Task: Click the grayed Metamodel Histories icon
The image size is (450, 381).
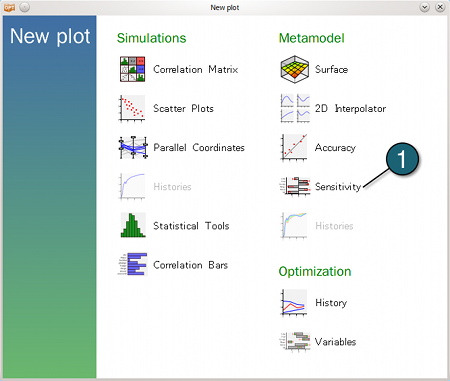Action: 294,226
